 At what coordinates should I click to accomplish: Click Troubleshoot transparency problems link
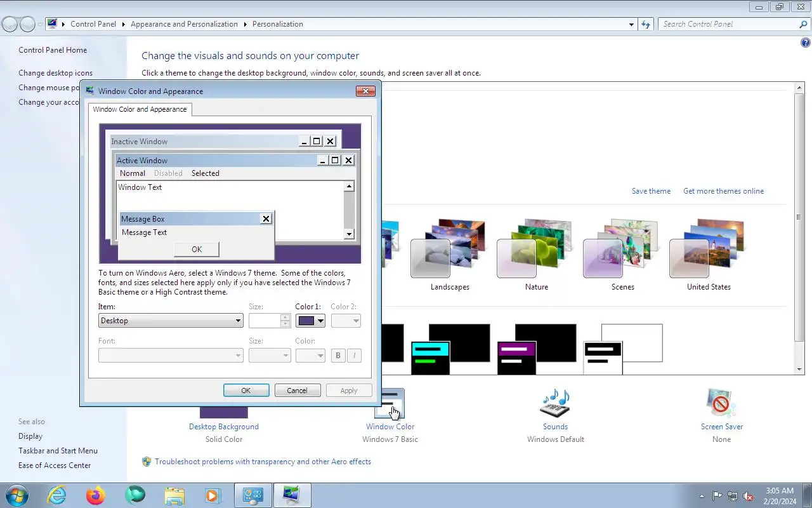(263, 462)
